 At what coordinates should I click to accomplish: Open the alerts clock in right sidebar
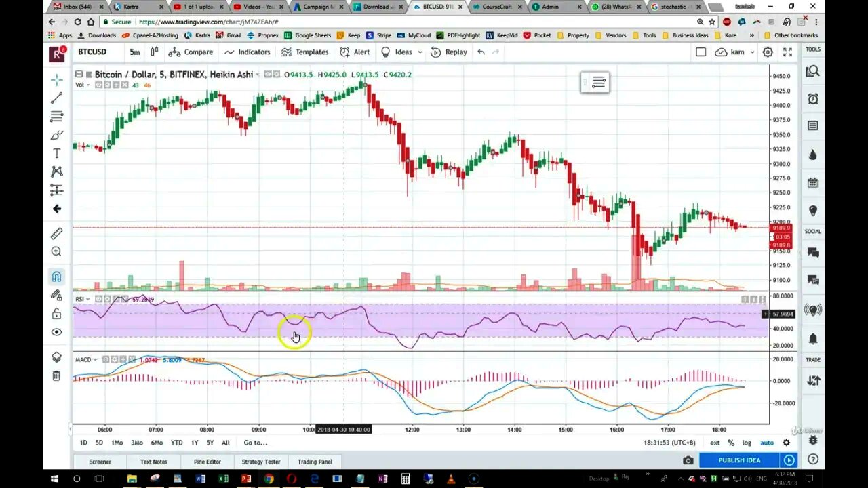coord(812,99)
